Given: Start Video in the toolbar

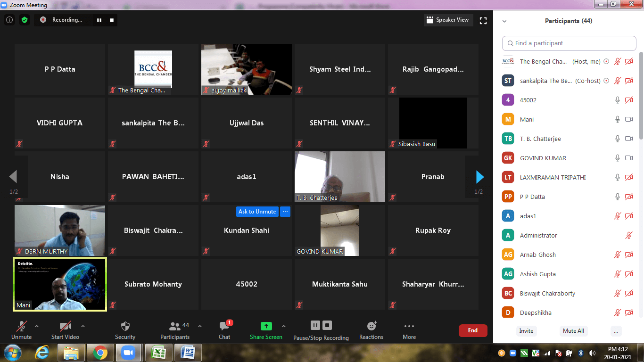Looking at the screenshot, I should [65, 330].
